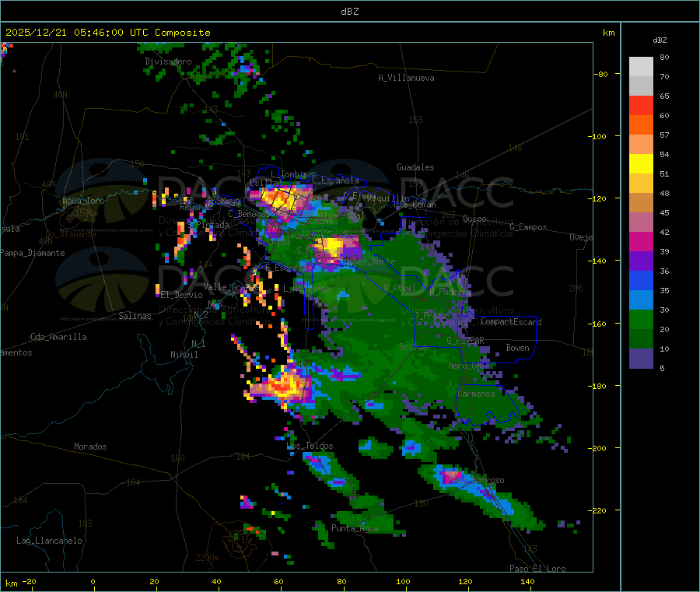This screenshot has height=592, width=700.
Task: Click the '-220' tick on the right axis
Action: click(597, 511)
